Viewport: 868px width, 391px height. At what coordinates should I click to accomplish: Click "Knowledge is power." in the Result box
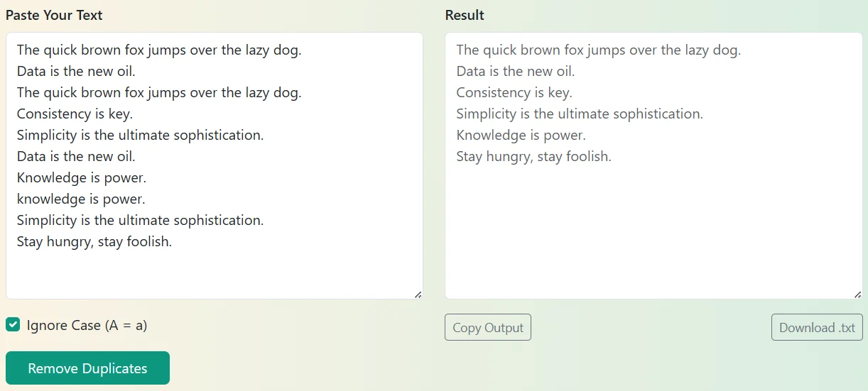(521, 135)
